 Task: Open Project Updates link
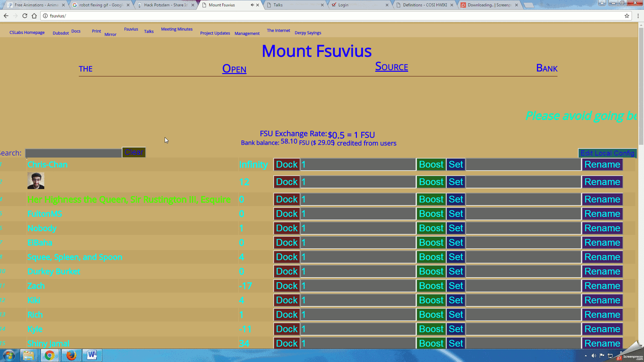(x=215, y=33)
